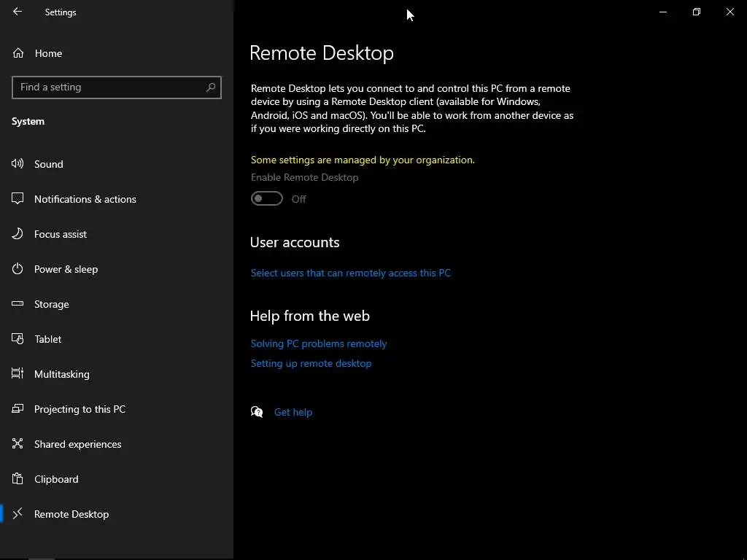Open Setting up remote desktop link
This screenshot has width=747, height=560.
tap(311, 363)
